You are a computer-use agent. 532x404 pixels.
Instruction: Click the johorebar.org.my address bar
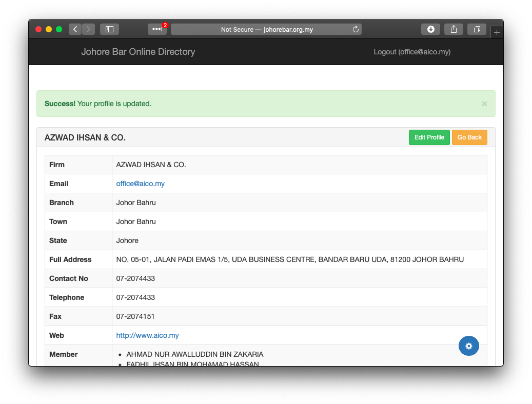[x=266, y=29]
